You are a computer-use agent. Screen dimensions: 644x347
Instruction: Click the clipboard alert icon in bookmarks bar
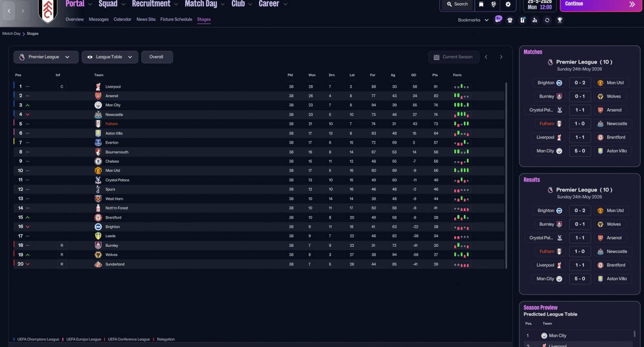(x=522, y=20)
